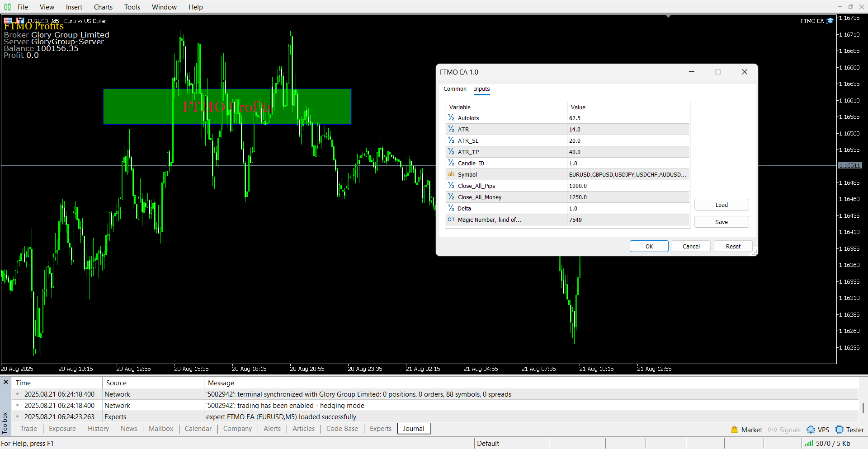The height and width of the screenshot is (449, 868).
Task: Open the Alerts tab
Action: coord(272,429)
